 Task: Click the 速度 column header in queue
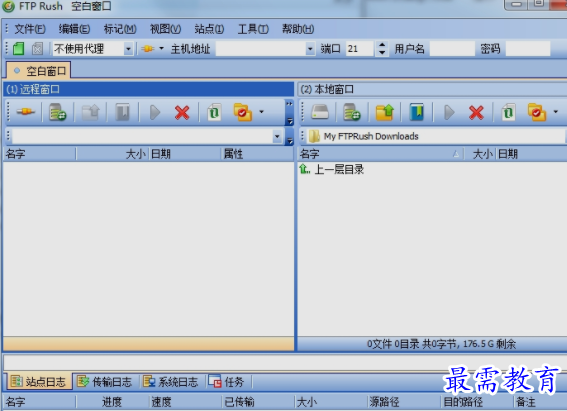(x=185, y=402)
